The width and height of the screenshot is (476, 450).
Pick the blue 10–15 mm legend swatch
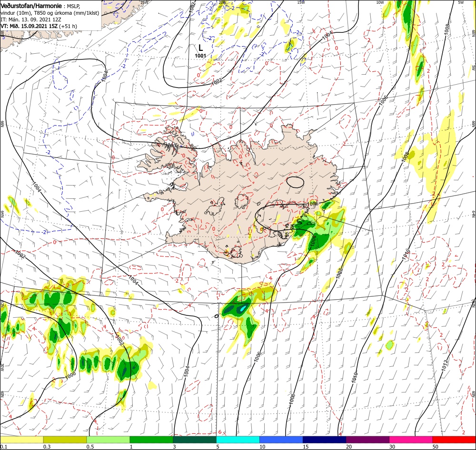(281, 440)
